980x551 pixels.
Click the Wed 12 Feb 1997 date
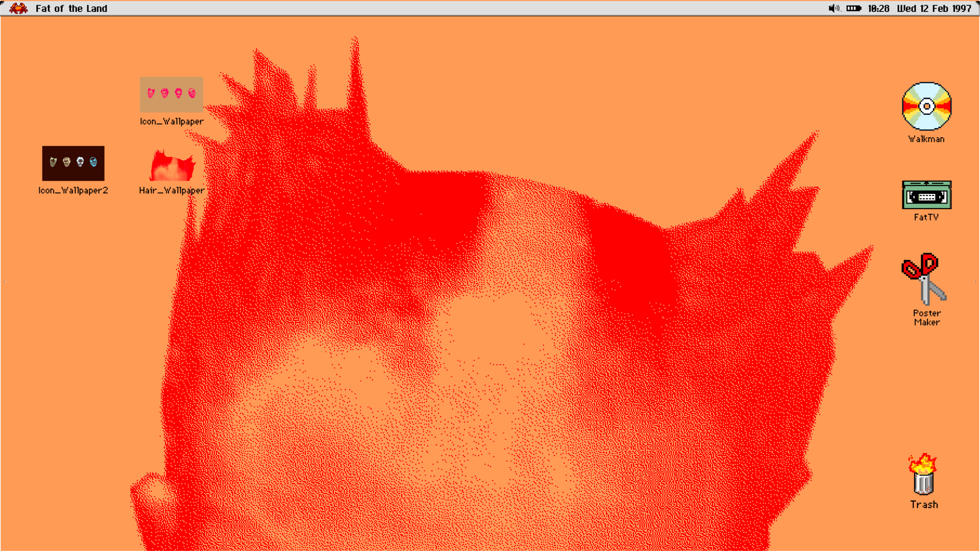click(934, 8)
